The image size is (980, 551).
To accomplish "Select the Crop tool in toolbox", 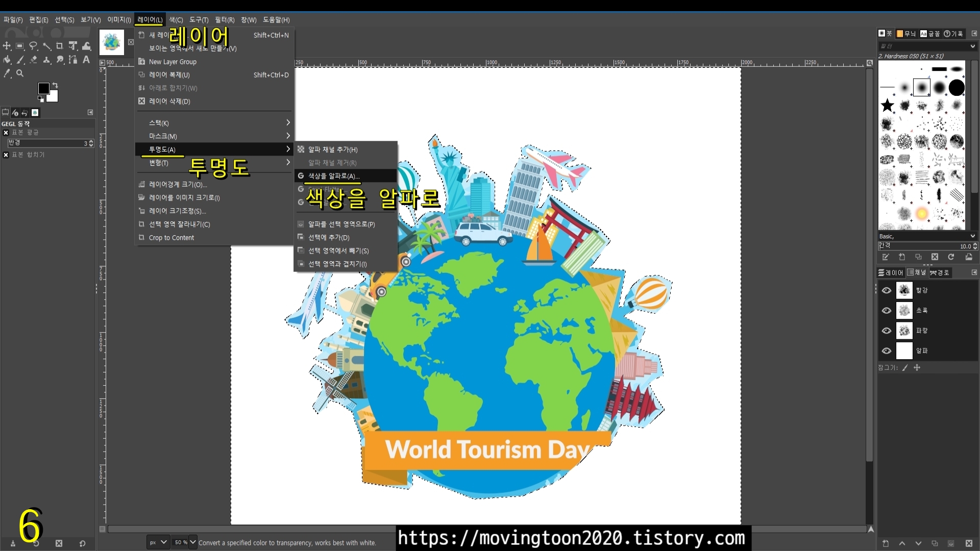I will (x=60, y=46).
